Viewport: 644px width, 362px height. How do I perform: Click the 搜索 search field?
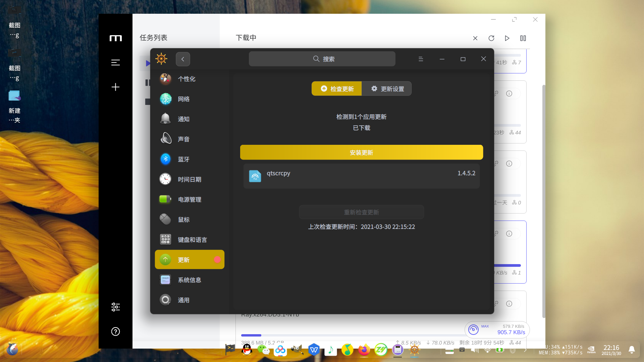(322, 59)
